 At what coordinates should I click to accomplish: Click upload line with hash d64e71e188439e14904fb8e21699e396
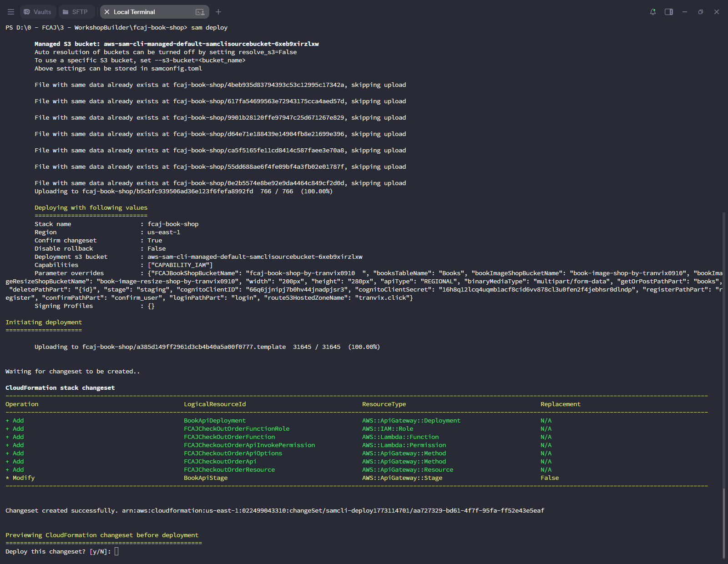(220, 134)
